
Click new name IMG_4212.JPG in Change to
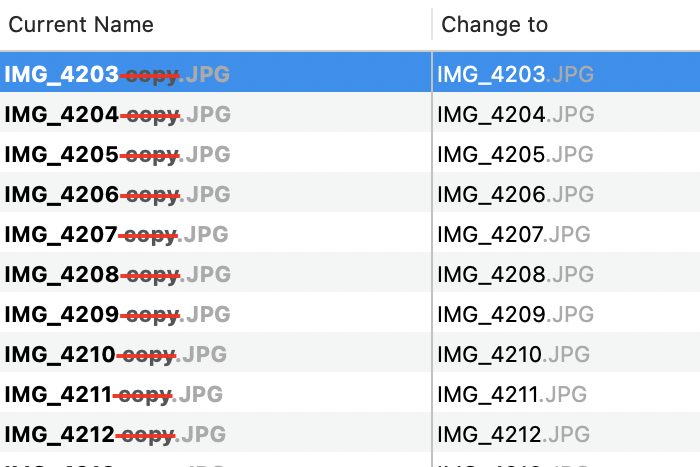click(x=514, y=435)
